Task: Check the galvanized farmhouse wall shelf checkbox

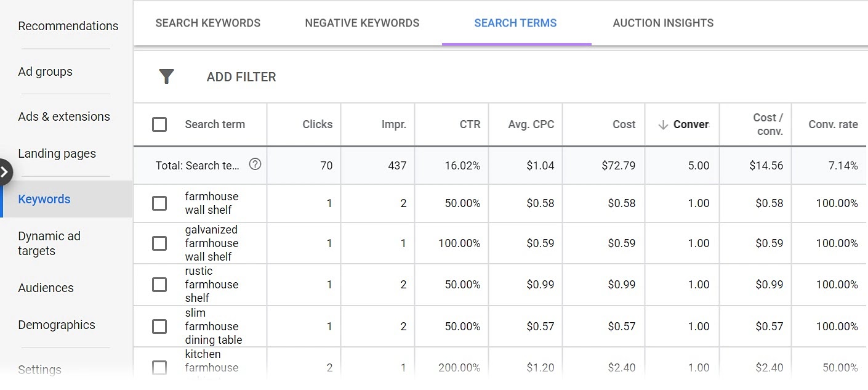Action: (x=159, y=243)
